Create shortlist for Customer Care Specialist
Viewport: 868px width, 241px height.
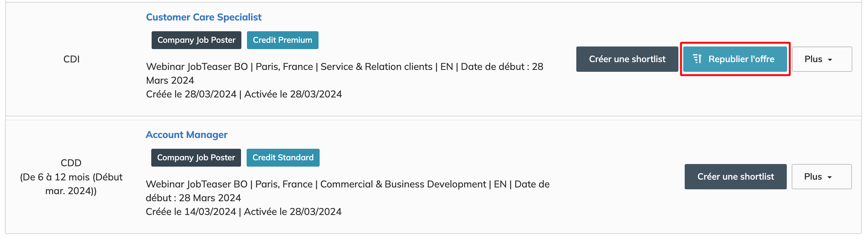(627, 59)
